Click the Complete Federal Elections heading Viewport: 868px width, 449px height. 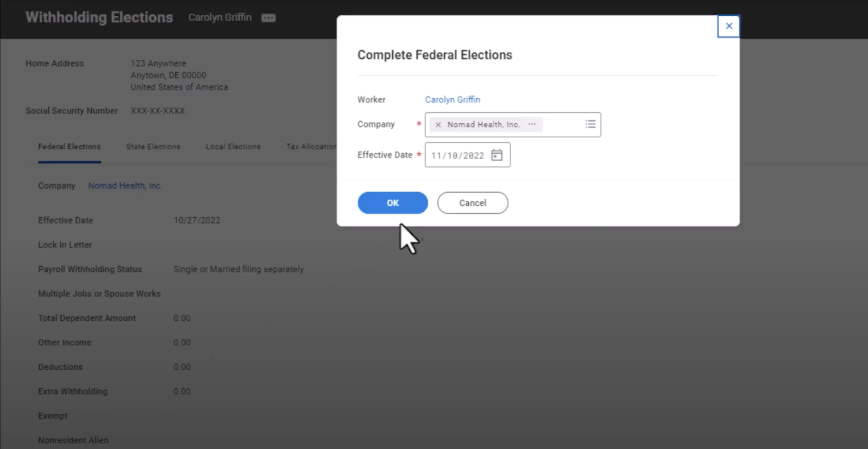click(435, 55)
